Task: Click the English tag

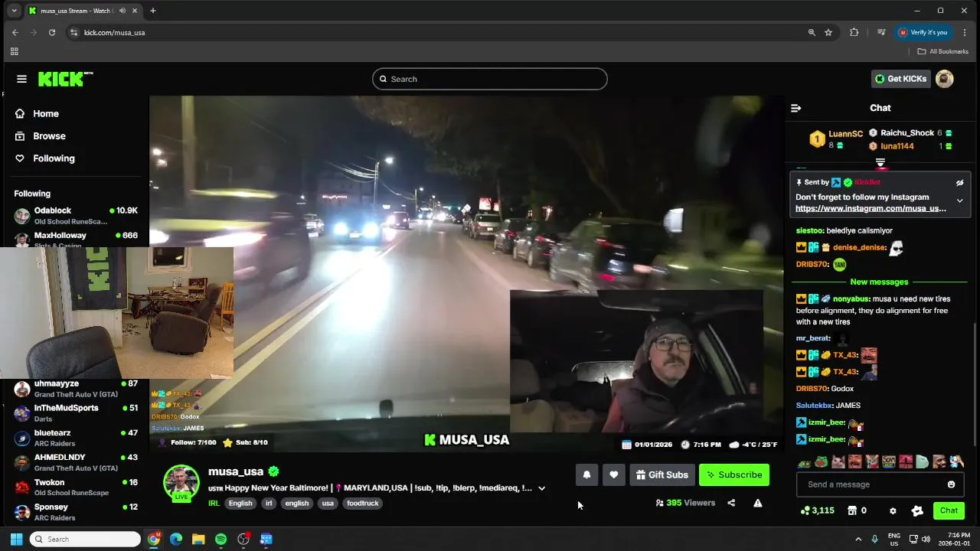Action: (240, 503)
